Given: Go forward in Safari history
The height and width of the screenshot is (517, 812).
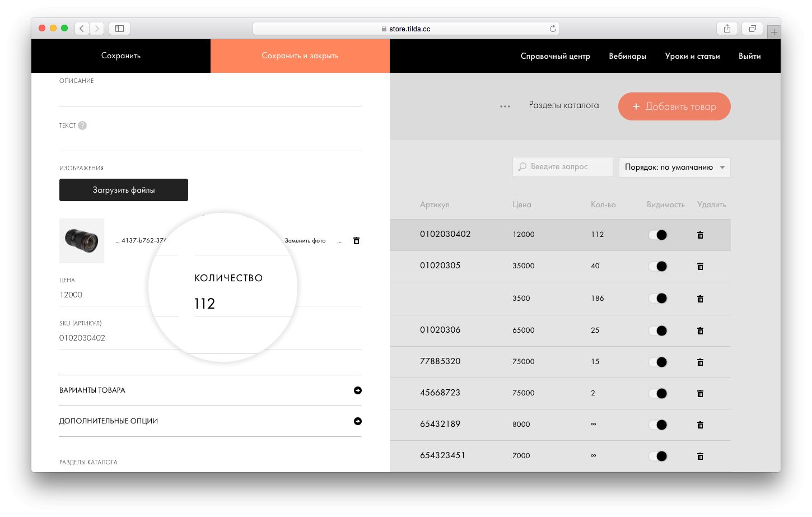Looking at the screenshot, I should point(97,29).
